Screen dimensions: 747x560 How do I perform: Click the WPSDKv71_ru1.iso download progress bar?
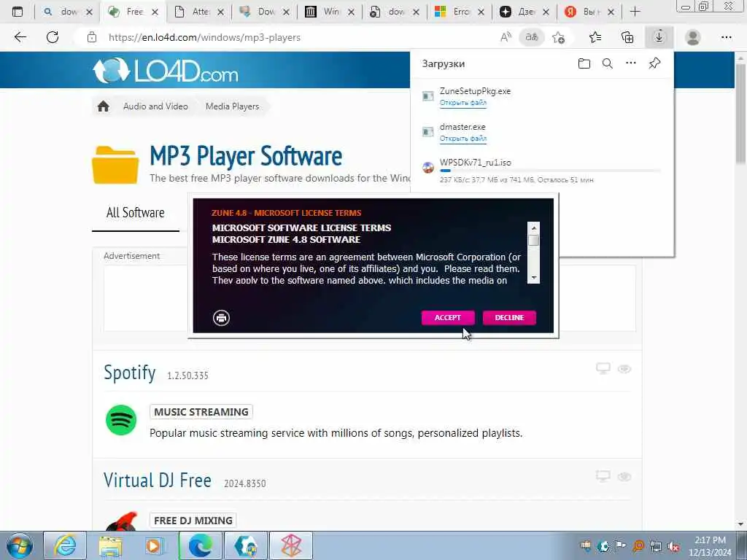550,171
